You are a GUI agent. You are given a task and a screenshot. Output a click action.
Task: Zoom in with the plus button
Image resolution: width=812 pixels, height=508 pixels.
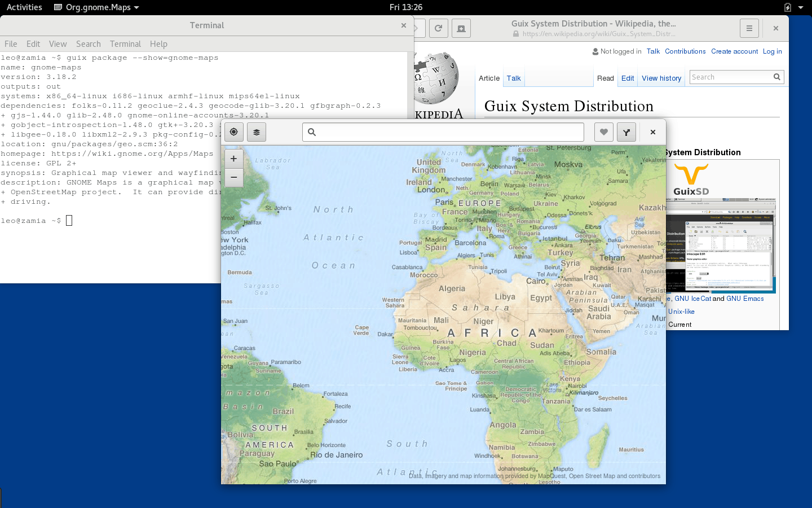click(x=233, y=159)
